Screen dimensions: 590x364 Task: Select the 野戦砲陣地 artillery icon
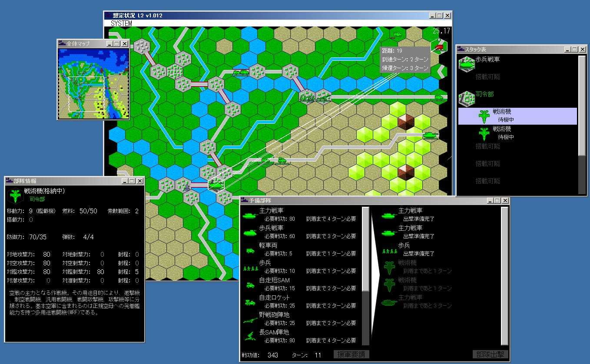(x=250, y=319)
